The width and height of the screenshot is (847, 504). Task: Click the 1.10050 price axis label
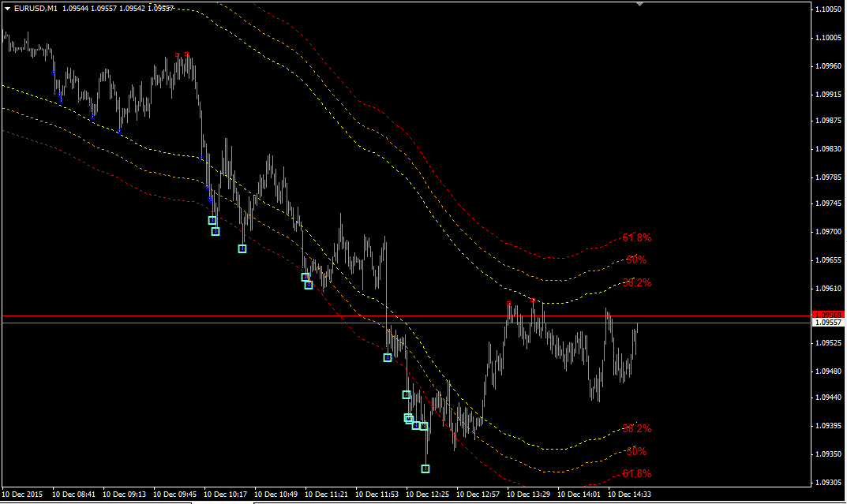coord(828,9)
